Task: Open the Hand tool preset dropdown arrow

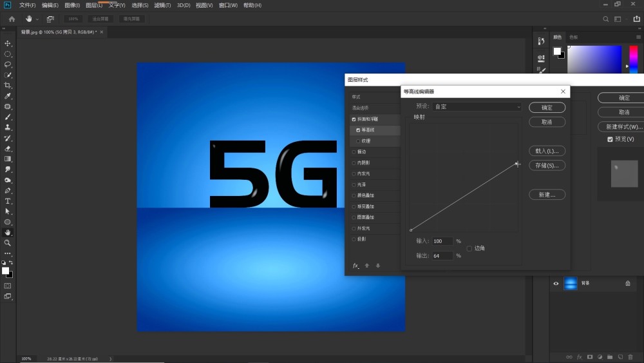Action: 37,19
